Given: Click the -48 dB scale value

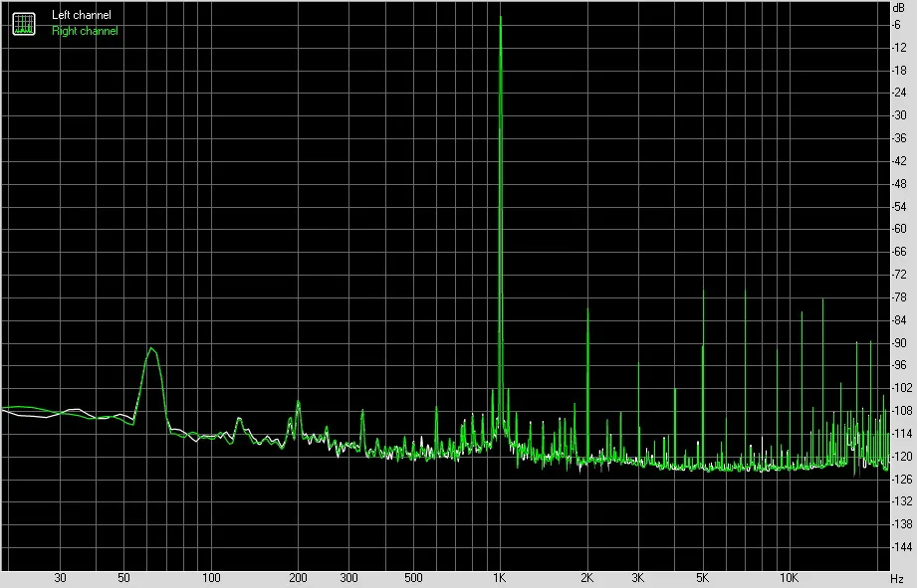Looking at the screenshot, I should click(x=899, y=183).
